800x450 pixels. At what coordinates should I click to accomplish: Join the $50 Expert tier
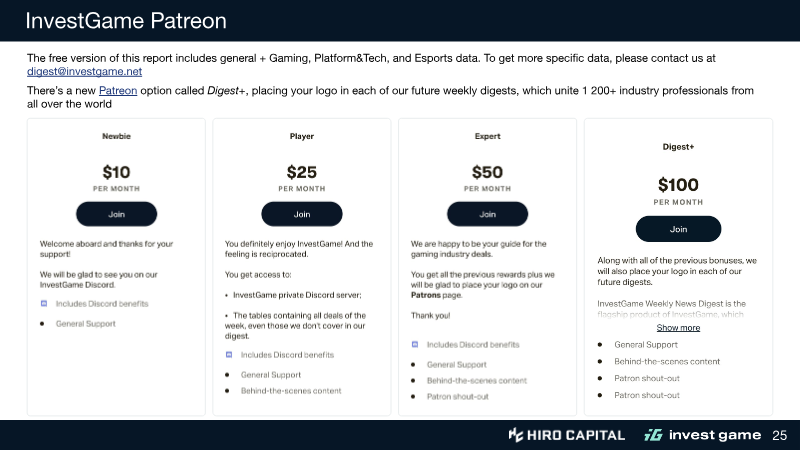click(488, 213)
